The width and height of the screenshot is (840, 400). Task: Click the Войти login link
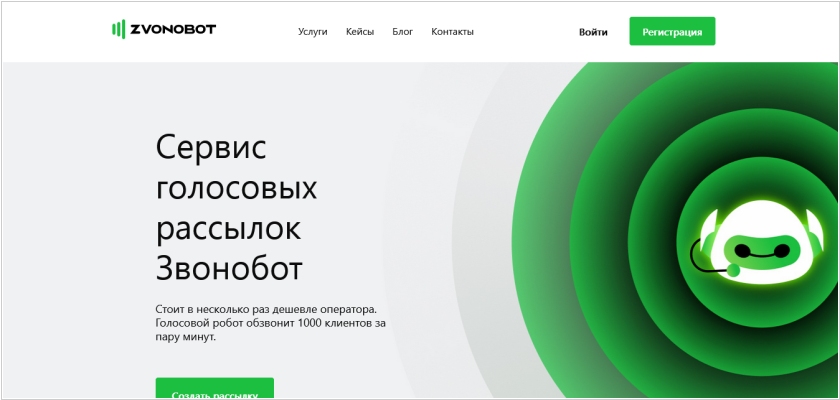[593, 32]
